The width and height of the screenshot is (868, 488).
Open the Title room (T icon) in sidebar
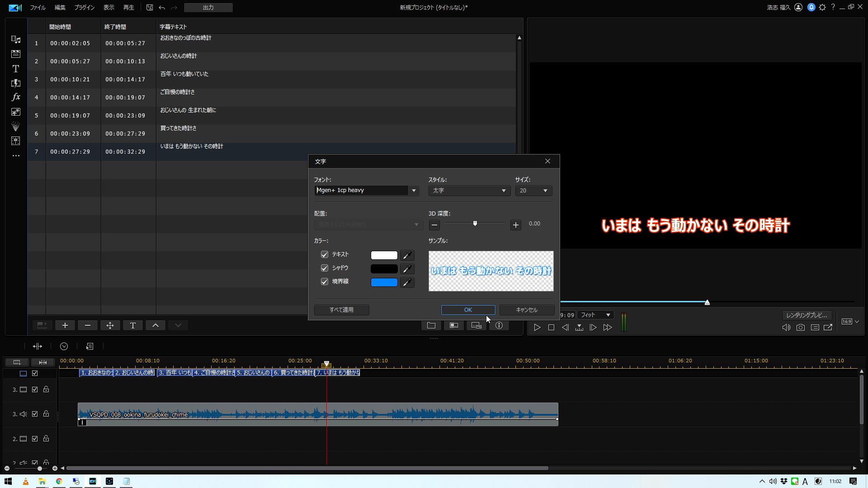coord(16,69)
